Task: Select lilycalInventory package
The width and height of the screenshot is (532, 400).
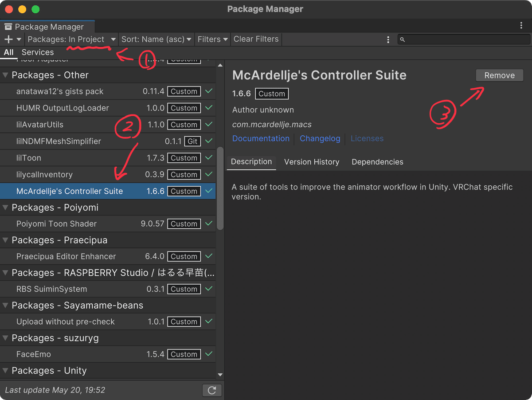Action: pyautogui.click(x=108, y=174)
